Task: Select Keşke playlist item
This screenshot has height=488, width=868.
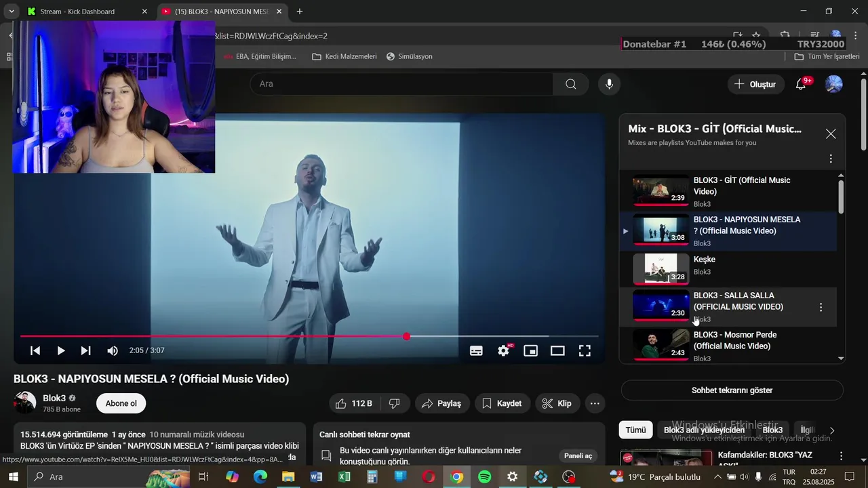Action: pyautogui.click(x=729, y=269)
